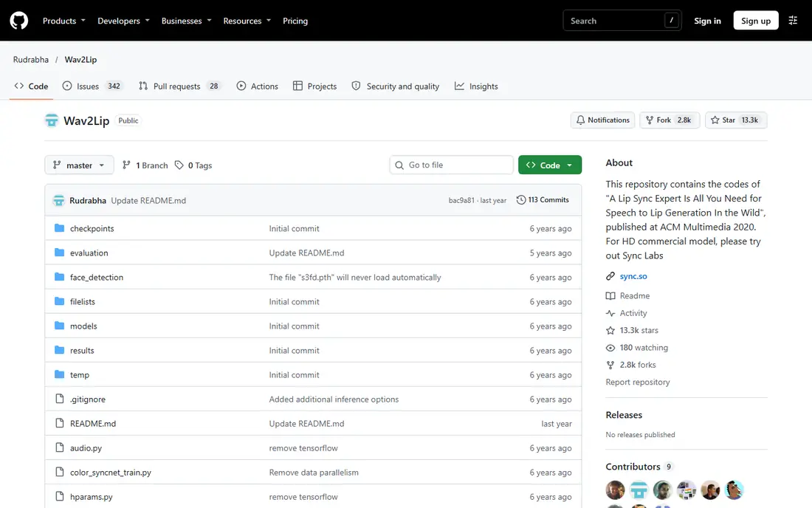Switch to the Projects tab
Image resolution: width=812 pixels, height=508 pixels.
tap(315, 86)
